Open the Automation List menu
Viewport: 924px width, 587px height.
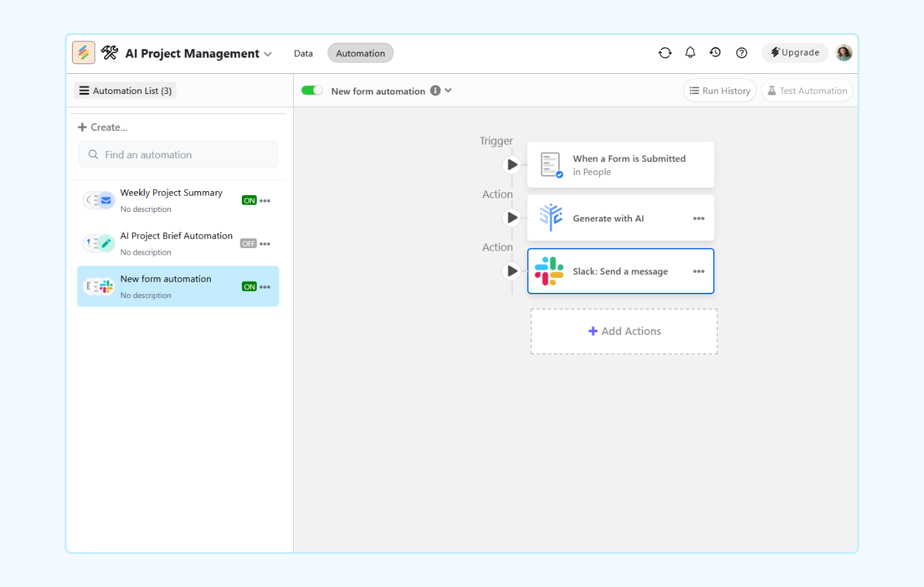(x=125, y=91)
